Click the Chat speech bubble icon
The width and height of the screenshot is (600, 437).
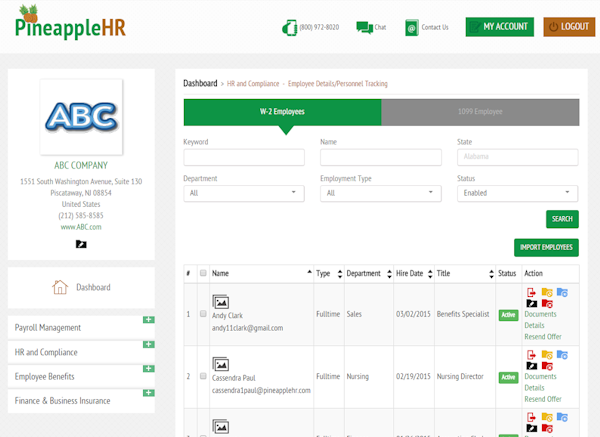(364, 28)
